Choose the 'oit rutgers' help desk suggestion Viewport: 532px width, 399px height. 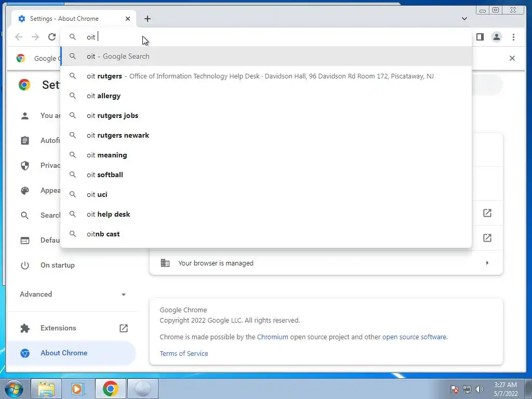pos(266,76)
